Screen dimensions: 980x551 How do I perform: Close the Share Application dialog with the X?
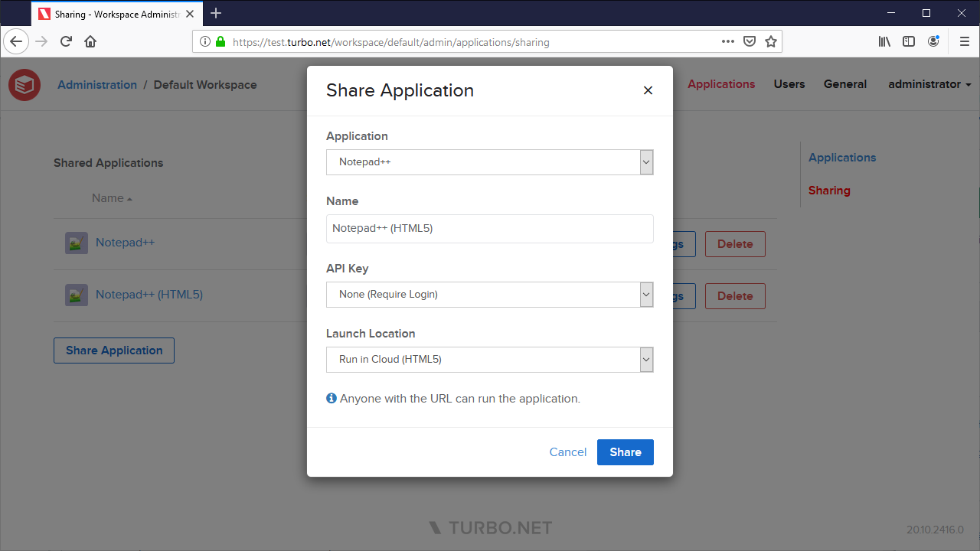[x=648, y=90]
